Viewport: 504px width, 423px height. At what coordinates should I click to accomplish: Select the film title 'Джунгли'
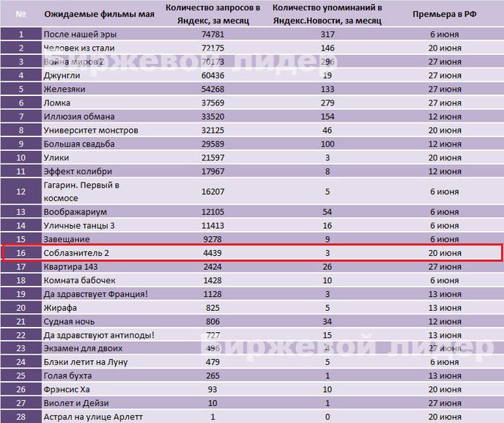[x=62, y=76]
